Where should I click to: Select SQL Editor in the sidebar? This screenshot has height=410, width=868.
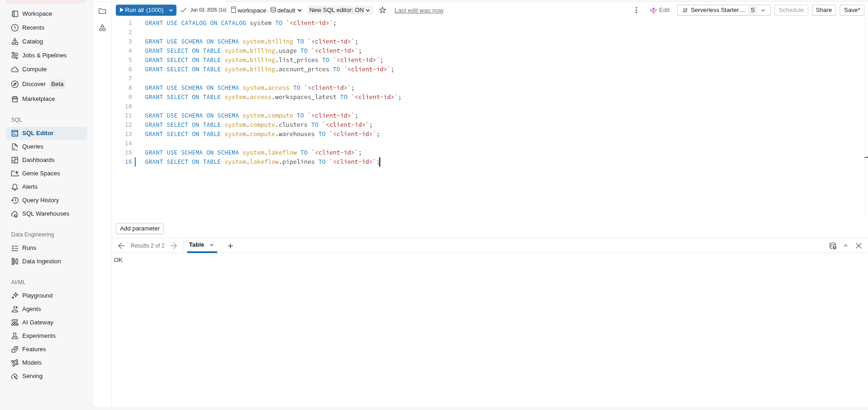(x=46, y=133)
